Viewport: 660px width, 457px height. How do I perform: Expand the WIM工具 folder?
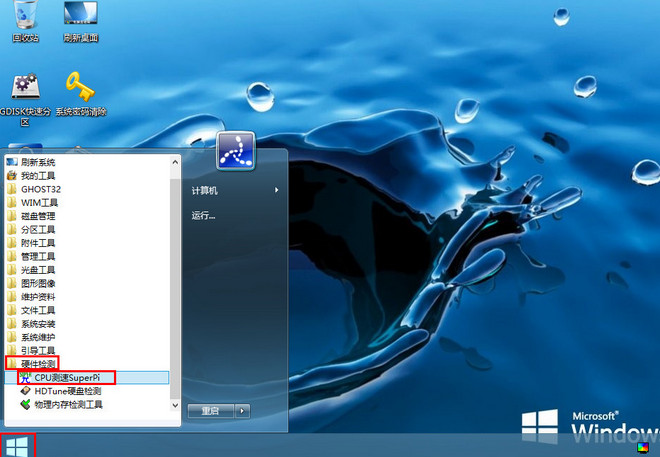(x=39, y=202)
